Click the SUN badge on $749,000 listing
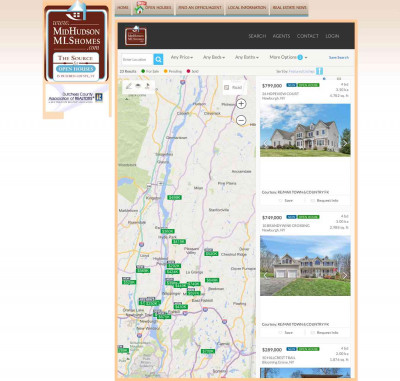The height and width of the screenshot is (381, 400). pos(291,217)
